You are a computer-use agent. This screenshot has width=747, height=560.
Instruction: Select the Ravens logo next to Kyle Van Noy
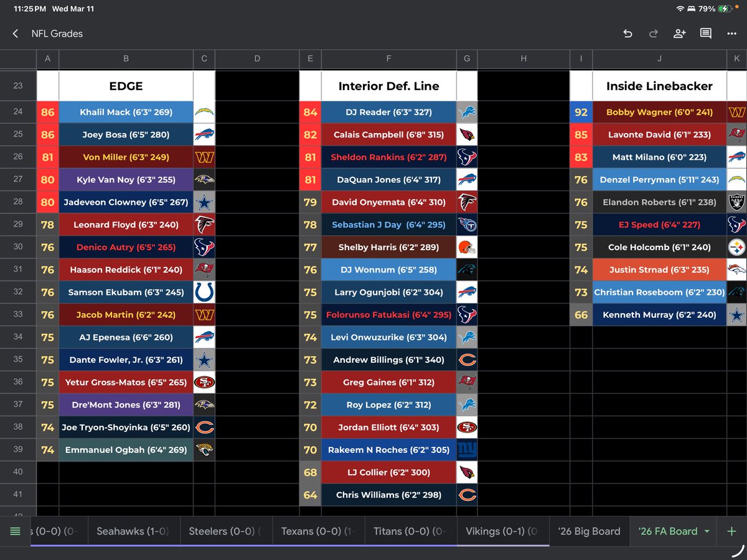click(204, 179)
